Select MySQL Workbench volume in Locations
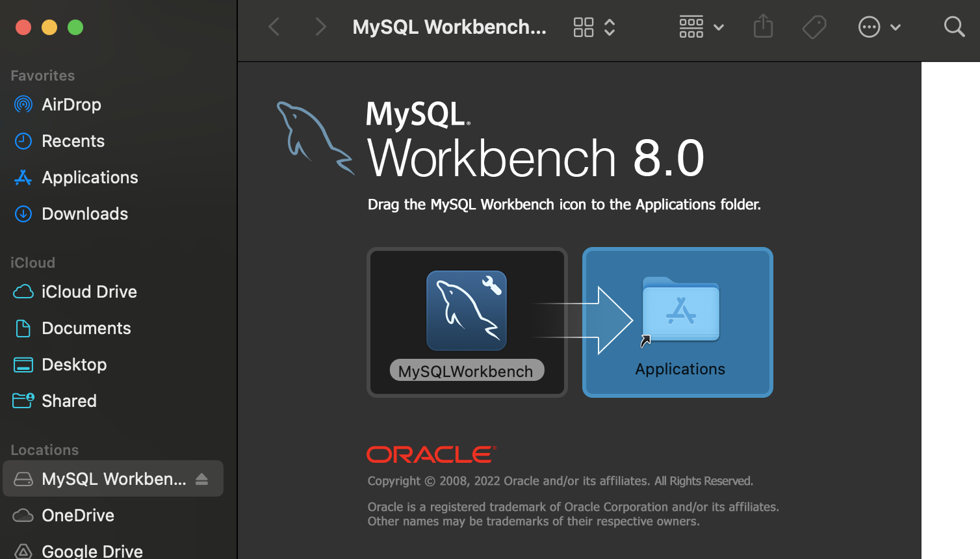Screen dimensions: 980x559 pos(113,478)
